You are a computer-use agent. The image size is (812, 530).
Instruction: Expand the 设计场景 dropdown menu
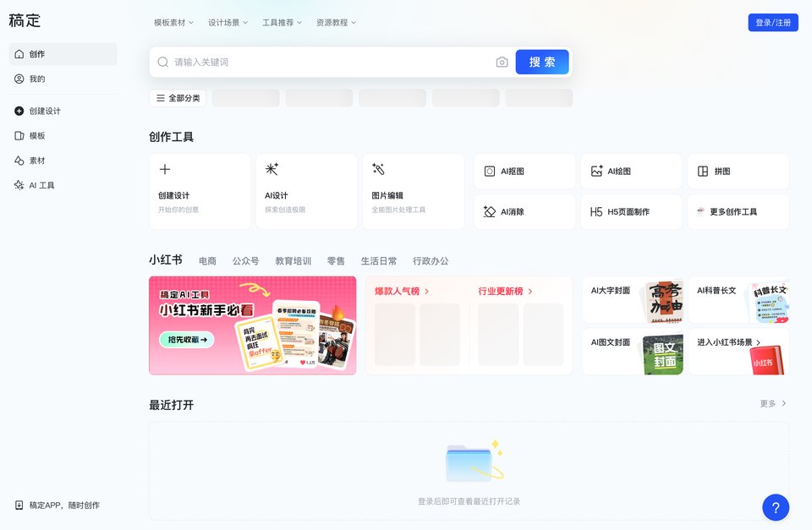(x=228, y=23)
